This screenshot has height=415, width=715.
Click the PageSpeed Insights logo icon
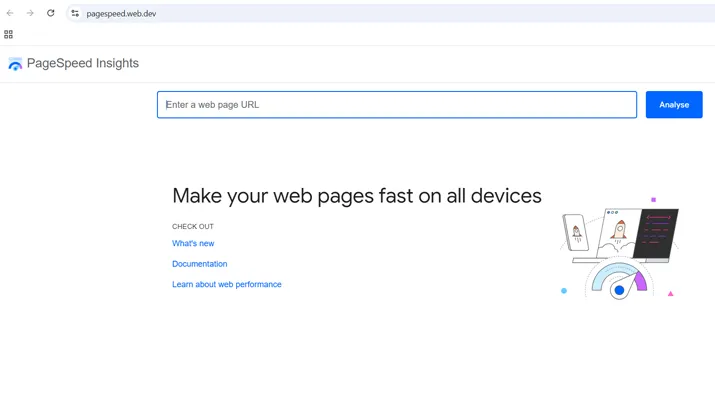click(15, 64)
